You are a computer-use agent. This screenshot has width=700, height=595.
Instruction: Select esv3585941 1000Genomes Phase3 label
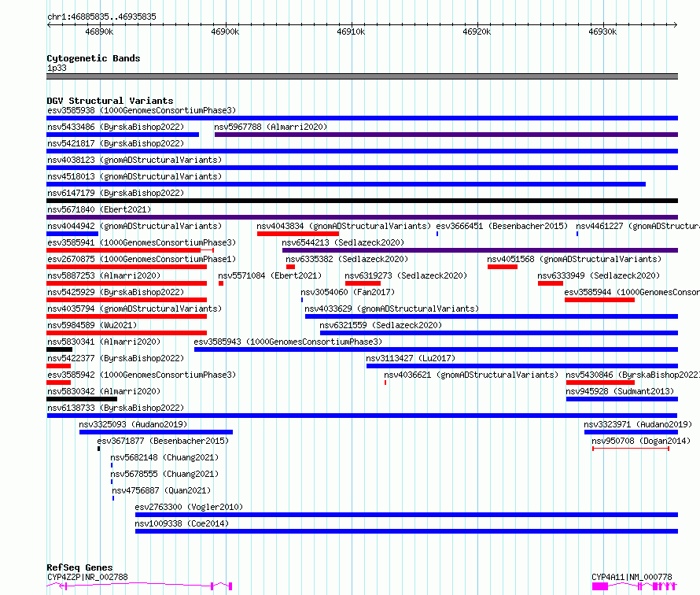click(x=142, y=242)
